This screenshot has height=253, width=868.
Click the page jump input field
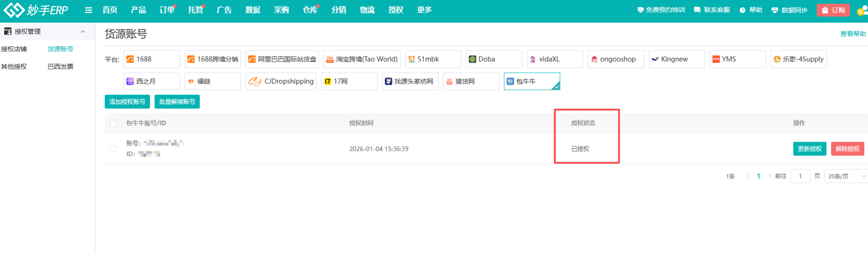tap(801, 176)
